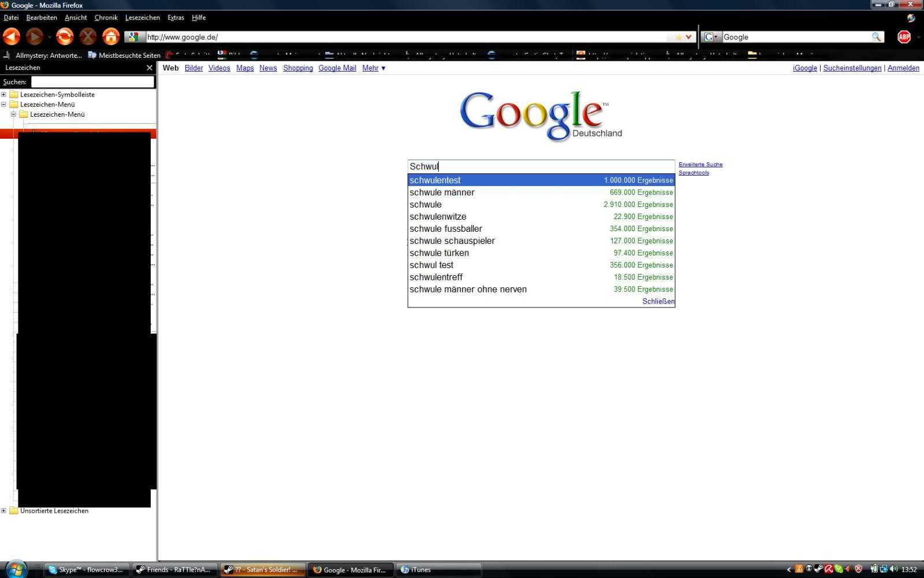Open the recent pages dropdown by forward arrow
Image resolution: width=924 pixels, height=578 pixels.
49,37
